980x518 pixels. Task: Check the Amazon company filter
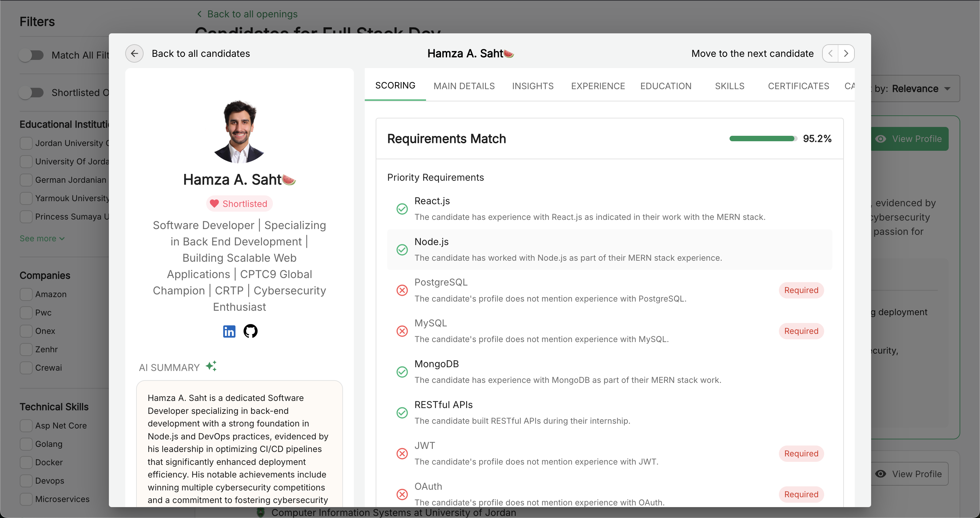pyautogui.click(x=26, y=294)
